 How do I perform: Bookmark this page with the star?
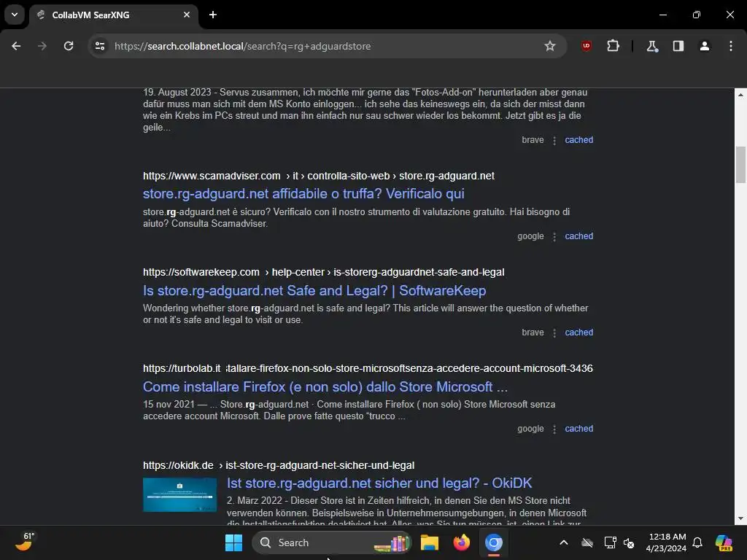550,46
